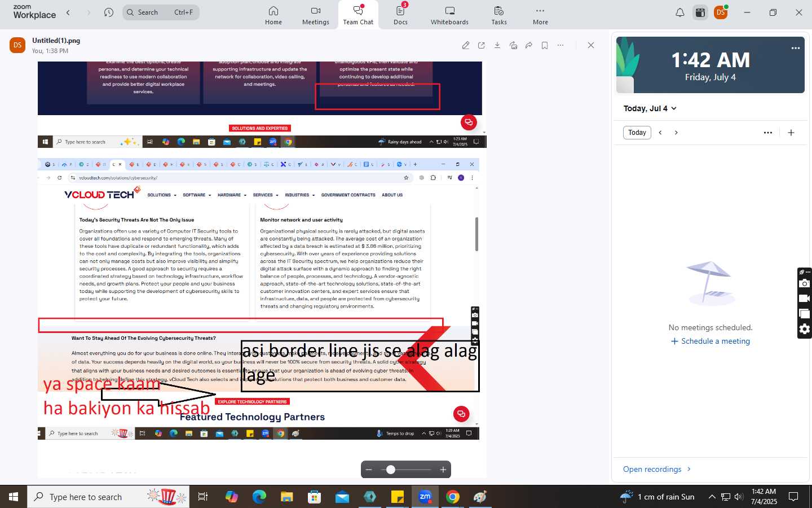Go to the previous day in calendar
812x508 pixels.
pos(660,133)
